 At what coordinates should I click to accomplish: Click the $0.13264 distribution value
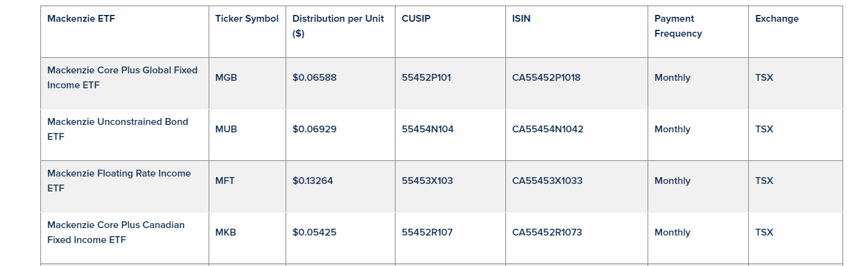coord(312,181)
